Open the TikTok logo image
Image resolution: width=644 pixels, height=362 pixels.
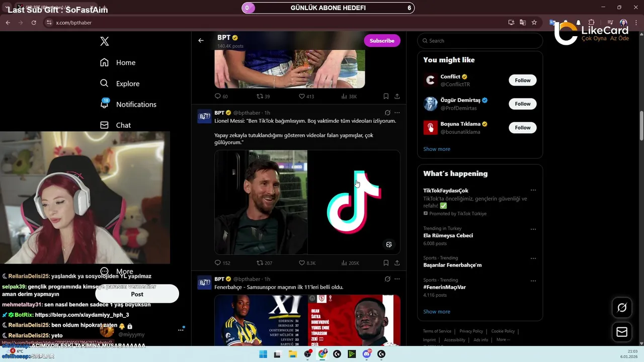click(x=354, y=202)
